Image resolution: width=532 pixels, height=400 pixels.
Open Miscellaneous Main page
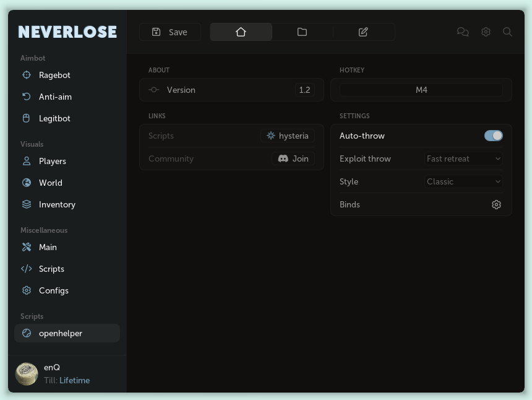pyautogui.click(x=67, y=247)
